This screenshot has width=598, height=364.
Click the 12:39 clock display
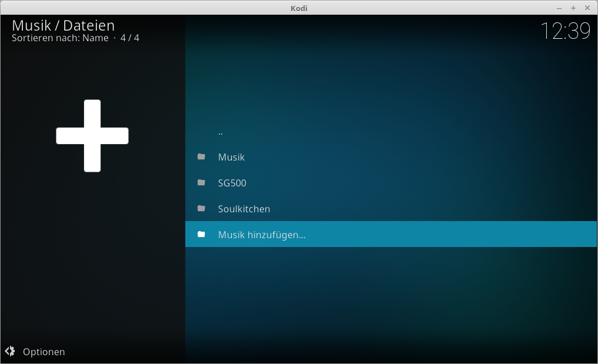[x=564, y=31]
